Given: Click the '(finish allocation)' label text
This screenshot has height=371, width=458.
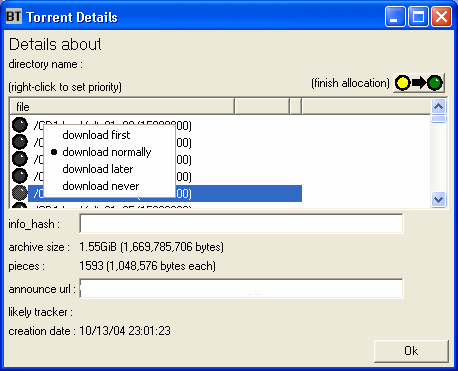Looking at the screenshot, I should (x=350, y=83).
